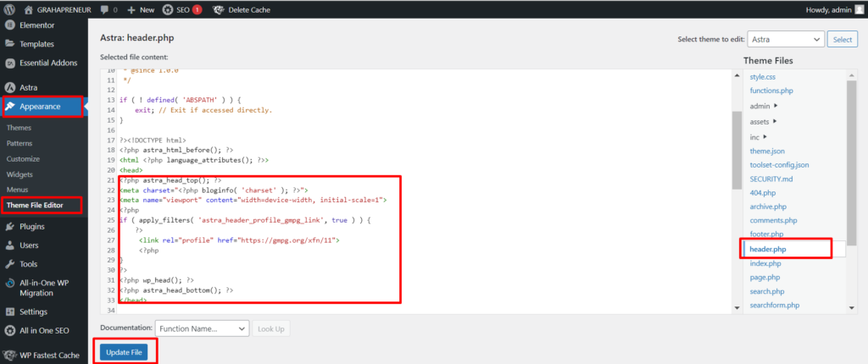868x364 pixels.
Task: Open style.css in Theme Files
Action: point(762,77)
